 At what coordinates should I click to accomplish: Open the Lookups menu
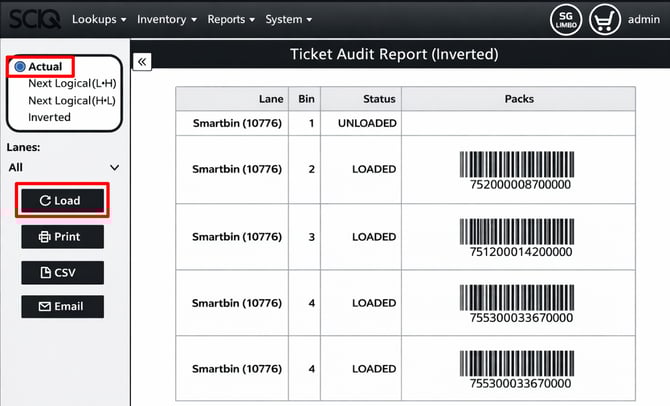tap(99, 19)
